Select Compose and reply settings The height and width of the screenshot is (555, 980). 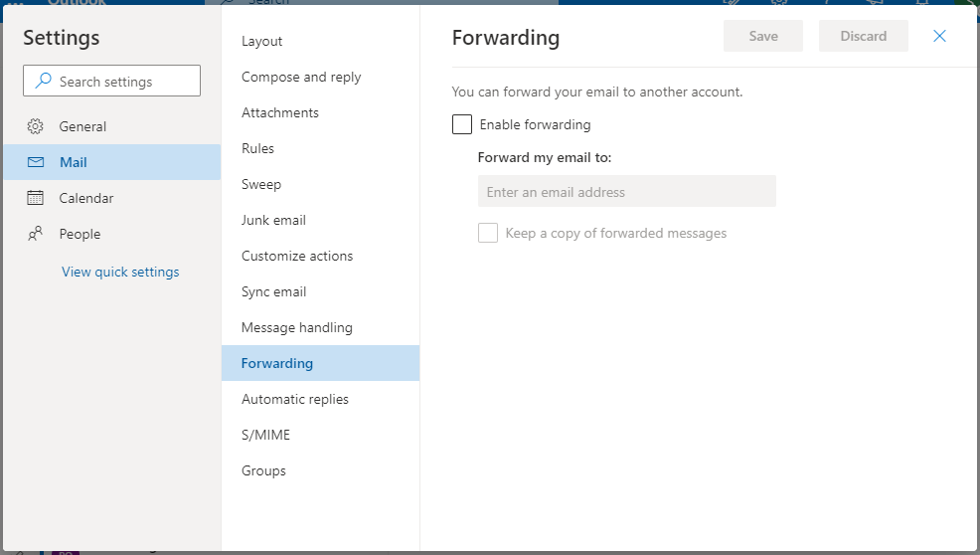(301, 77)
